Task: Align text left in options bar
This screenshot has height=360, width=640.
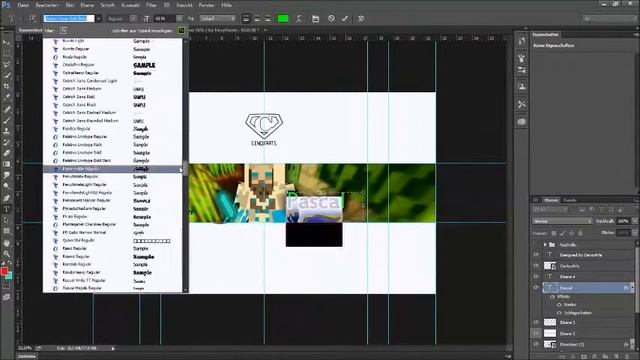Action: (x=246, y=18)
